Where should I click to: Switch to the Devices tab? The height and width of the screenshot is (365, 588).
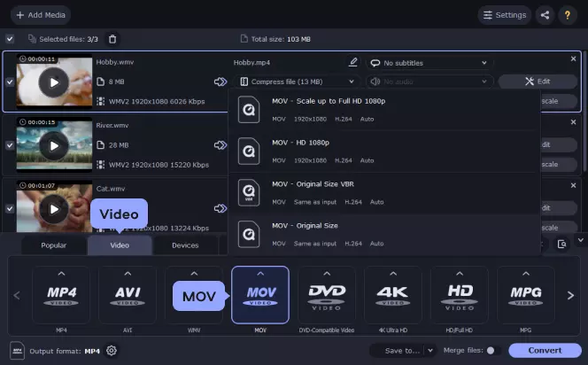pyautogui.click(x=185, y=245)
